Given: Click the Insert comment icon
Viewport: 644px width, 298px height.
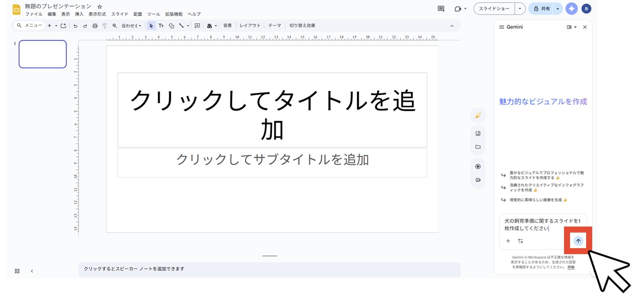Looking at the screenshot, I should 197,25.
